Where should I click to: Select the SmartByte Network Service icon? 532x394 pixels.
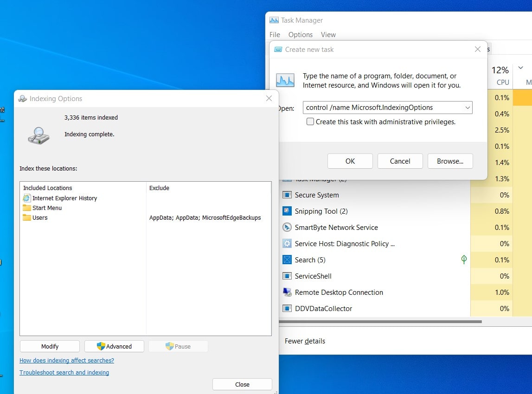[287, 228]
